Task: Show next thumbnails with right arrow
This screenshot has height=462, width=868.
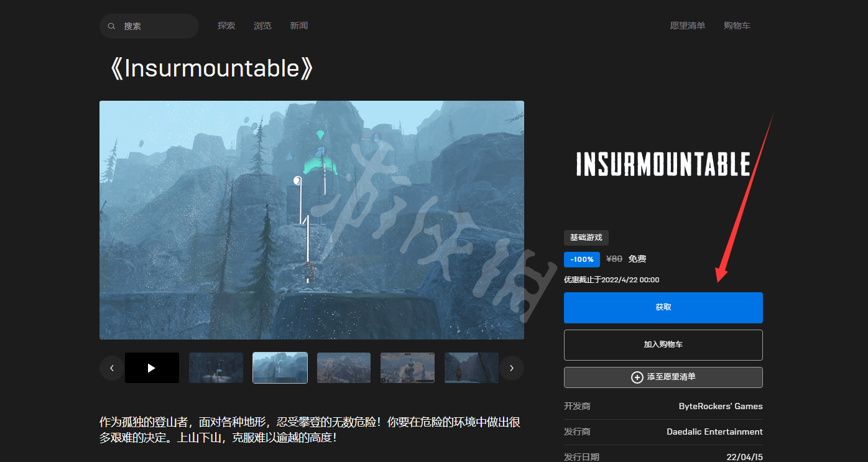Action: [512, 368]
